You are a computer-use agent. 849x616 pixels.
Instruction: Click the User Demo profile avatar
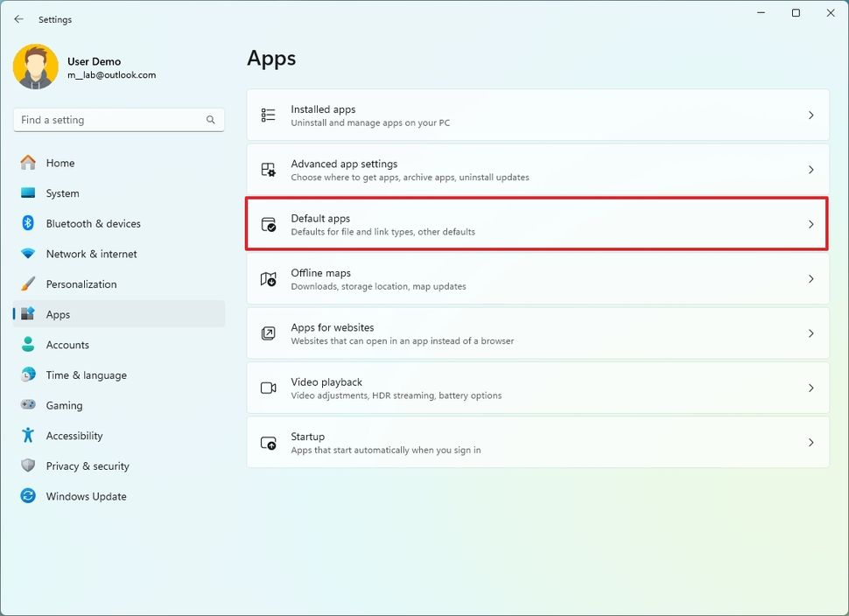click(35, 66)
